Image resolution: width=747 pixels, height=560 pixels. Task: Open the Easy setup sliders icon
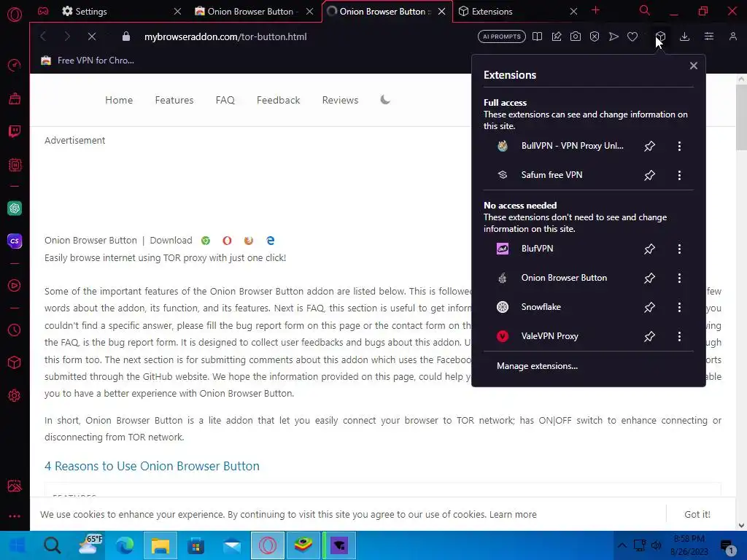709,36
